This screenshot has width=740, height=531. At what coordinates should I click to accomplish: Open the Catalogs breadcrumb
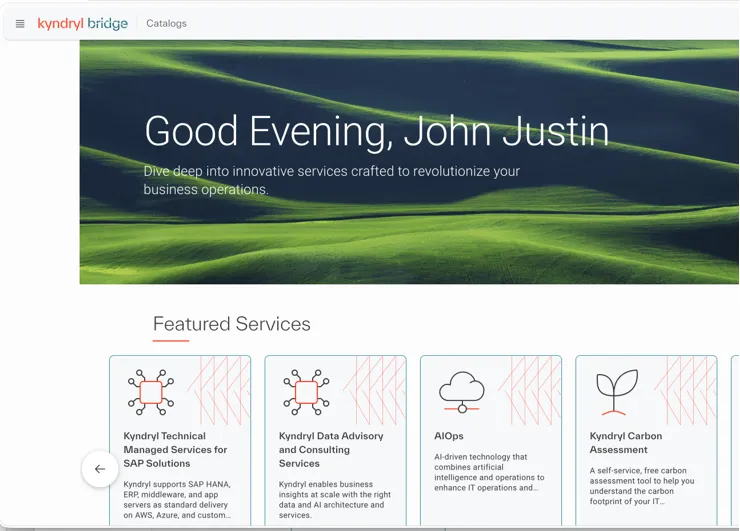click(x=166, y=24)
